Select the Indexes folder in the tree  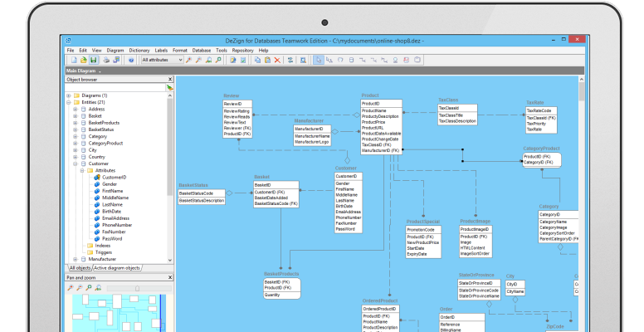coord(103,246)
